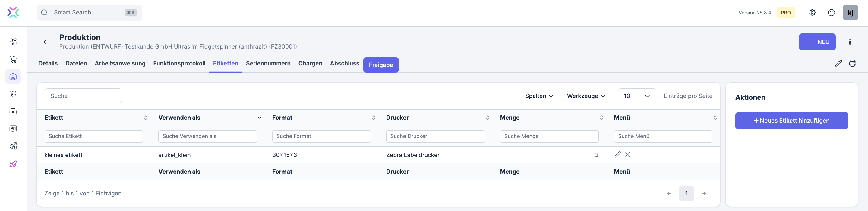Open settings gear icon
The image size is (868, 211).
(812, 13)
